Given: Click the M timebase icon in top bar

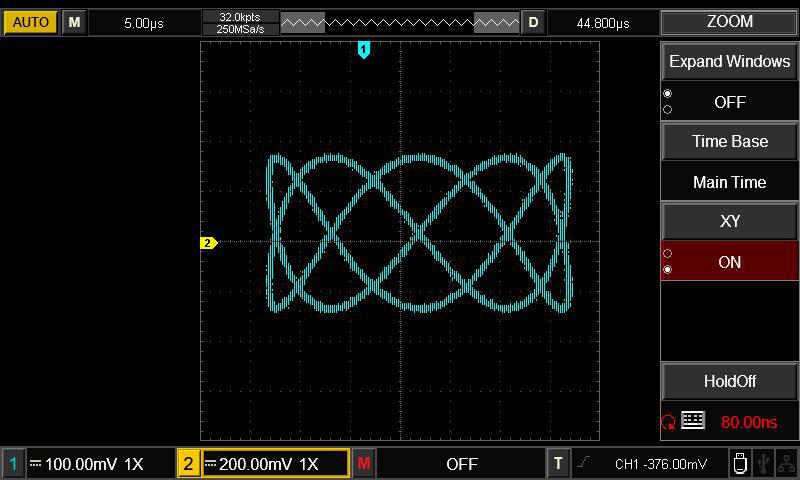Looking at the screenshot, I should coord(74,22).
